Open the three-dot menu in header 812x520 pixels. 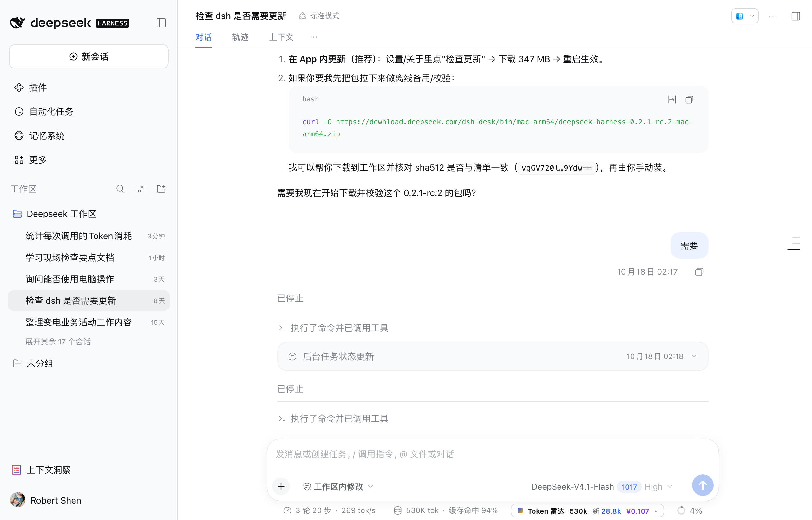point(773,16)
